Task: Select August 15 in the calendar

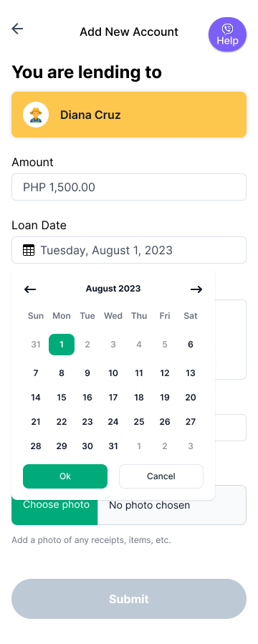Action: tap(62, 398)
